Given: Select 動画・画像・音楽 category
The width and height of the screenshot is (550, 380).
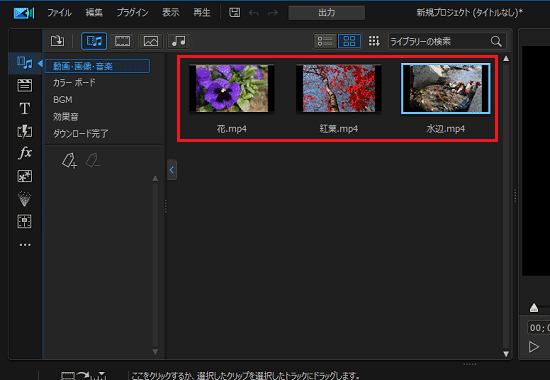Looking at the screenshot, I should point(98,66).
